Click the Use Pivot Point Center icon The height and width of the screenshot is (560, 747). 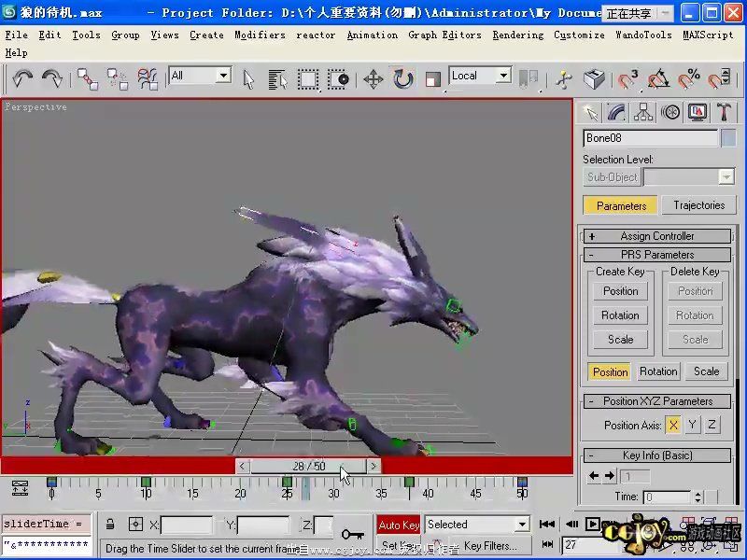(528, 78)
